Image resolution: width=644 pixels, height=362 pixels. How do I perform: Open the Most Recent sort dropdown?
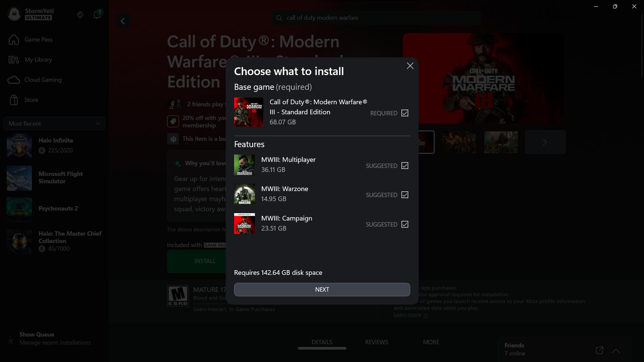pos(54,123)
